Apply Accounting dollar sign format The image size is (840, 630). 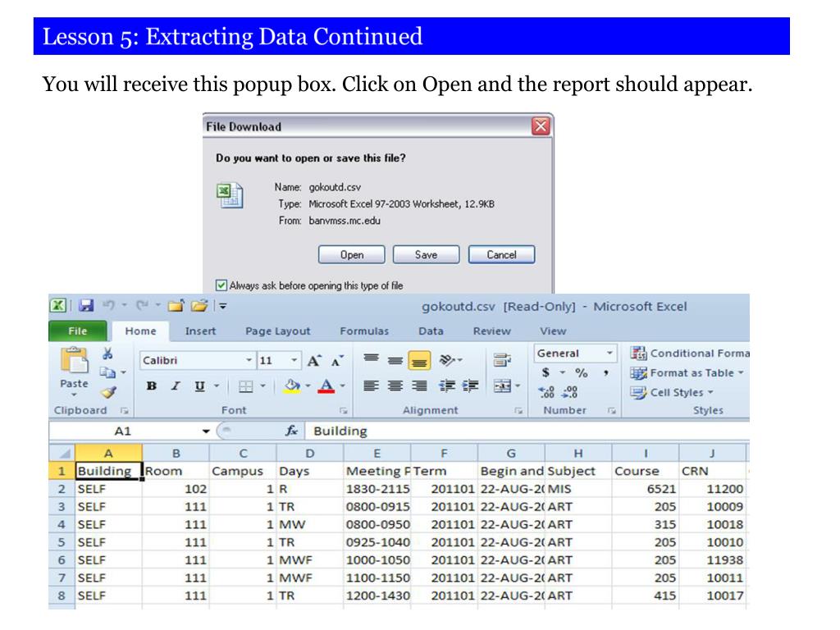tap(546, 372)
